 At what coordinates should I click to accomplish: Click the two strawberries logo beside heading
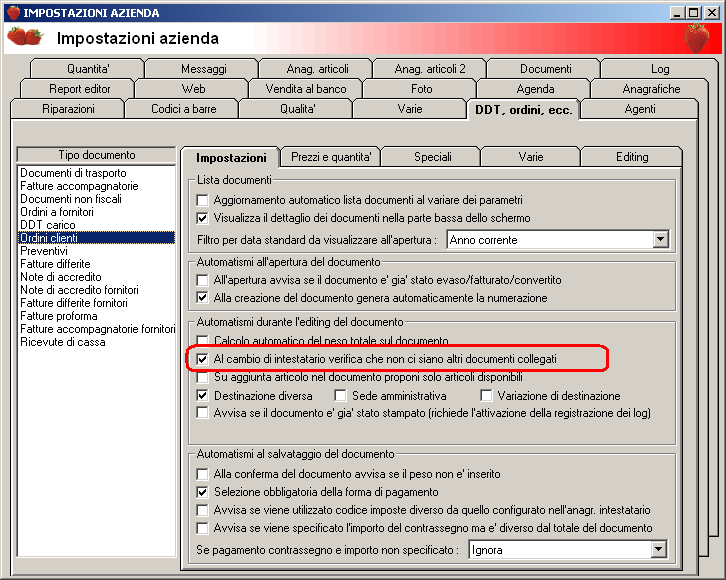point(25,37)
